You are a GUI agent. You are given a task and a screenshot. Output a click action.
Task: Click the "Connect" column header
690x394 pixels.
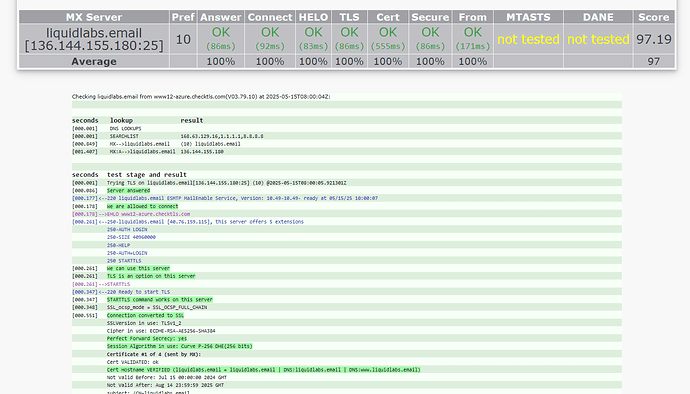click(270, 17)
